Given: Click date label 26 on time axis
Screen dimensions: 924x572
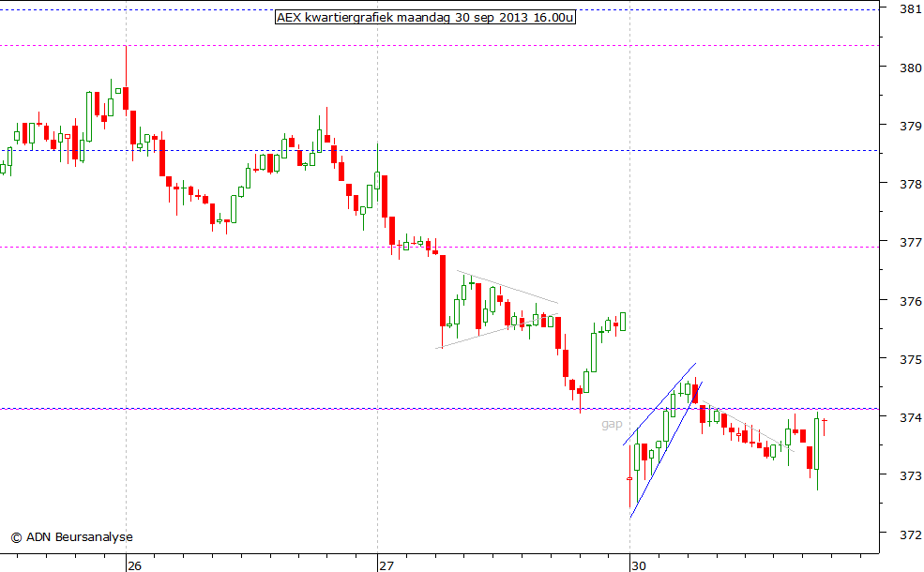Looking at the screenshot, I should pyautogui.click(x=134, y=565).
